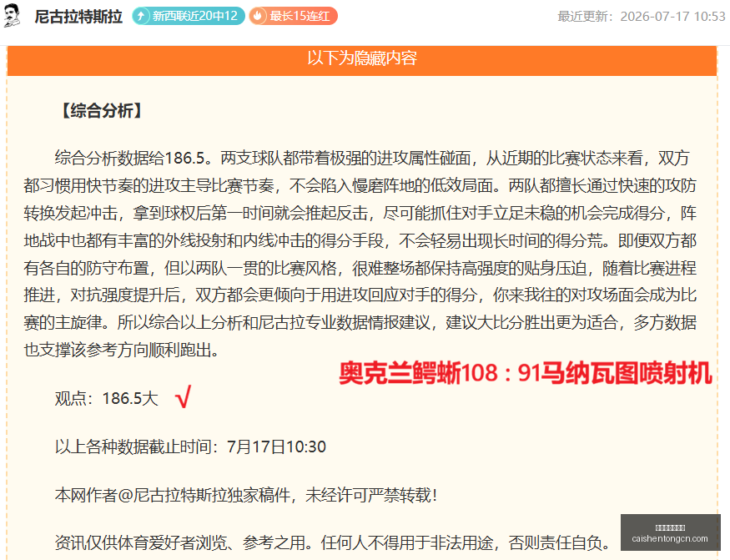Click the line beginning 也支撑该参考方向顺利跑出

point(122,350)
